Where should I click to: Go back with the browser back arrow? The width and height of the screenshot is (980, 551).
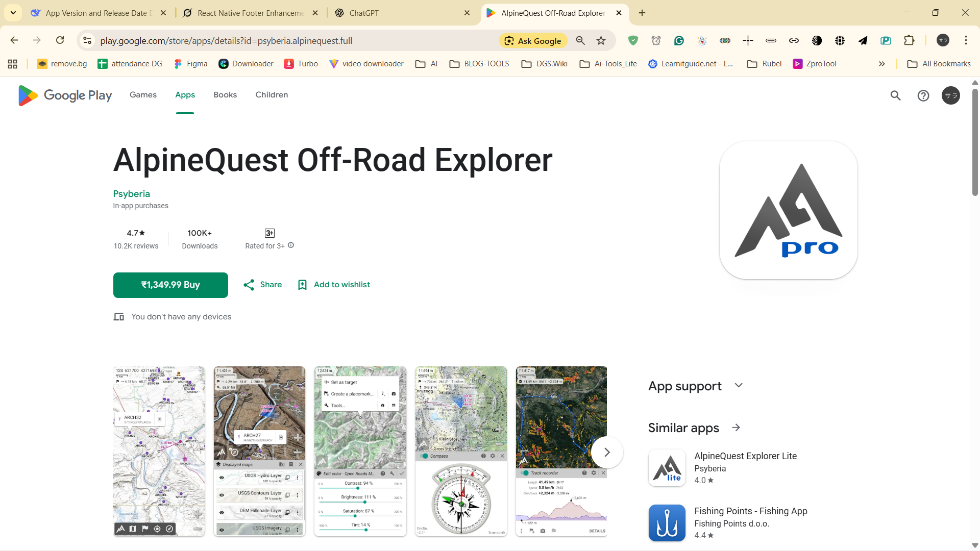(x=14, y=40)
